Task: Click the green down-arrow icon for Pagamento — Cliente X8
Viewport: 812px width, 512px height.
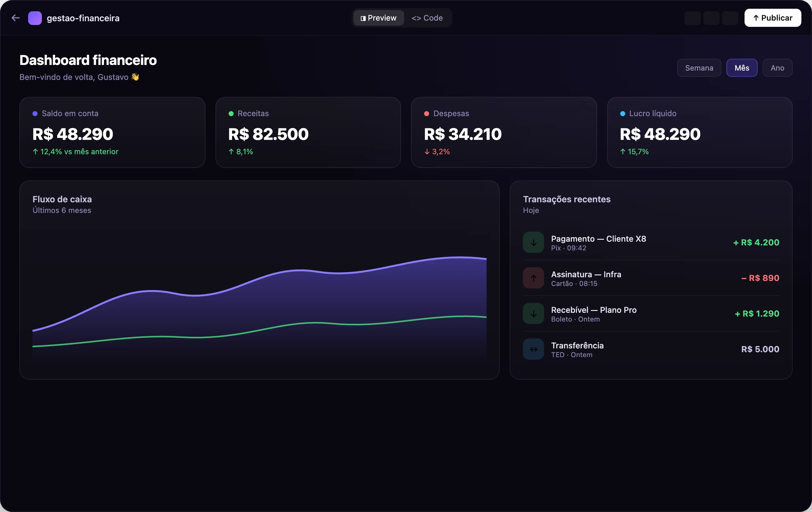Action: click(533, 242)
